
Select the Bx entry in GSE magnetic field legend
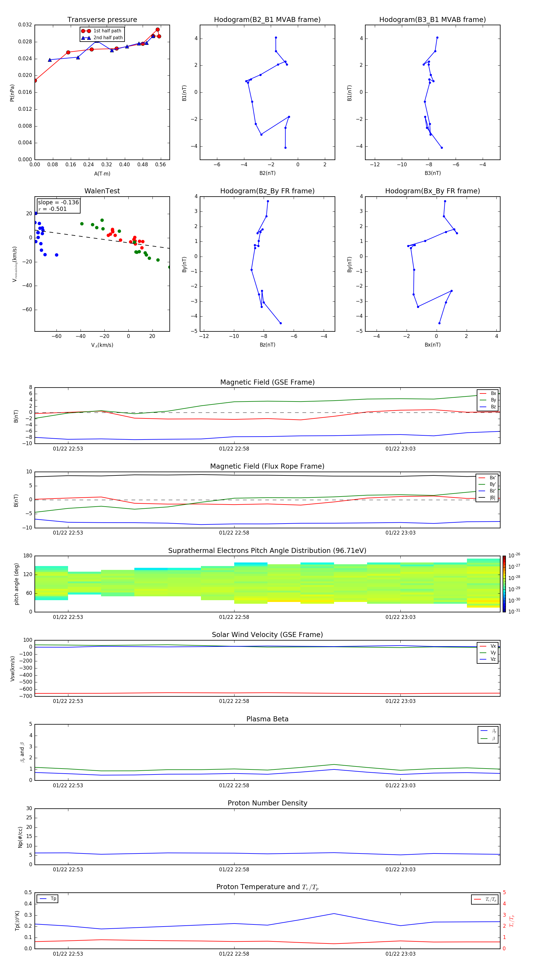click(488, 393)
